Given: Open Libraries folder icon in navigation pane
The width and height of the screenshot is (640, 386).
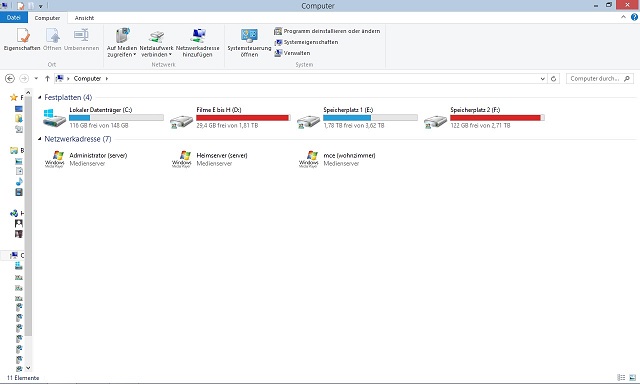Looking at the screenshot, I should (x=14, y=151).
